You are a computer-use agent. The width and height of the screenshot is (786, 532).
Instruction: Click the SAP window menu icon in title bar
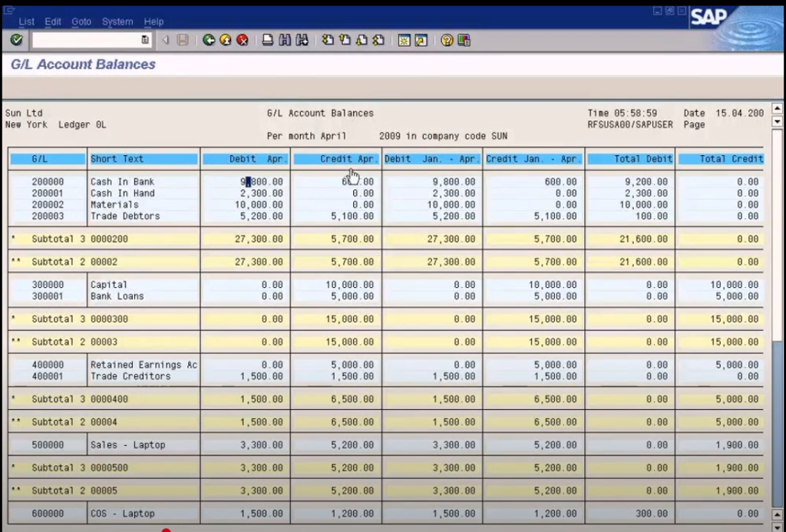[9, 10]
